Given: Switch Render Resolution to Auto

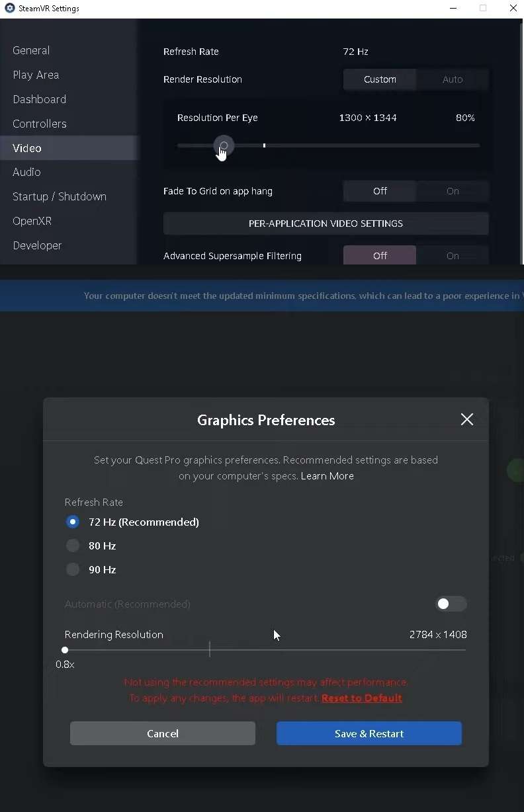Looking at the screenshot, I should pos(453,79).
